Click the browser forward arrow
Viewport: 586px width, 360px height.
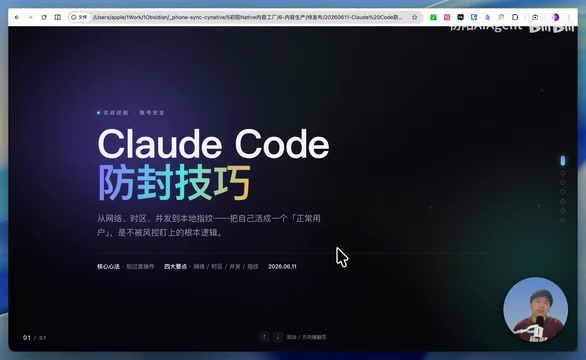(31, 17)
